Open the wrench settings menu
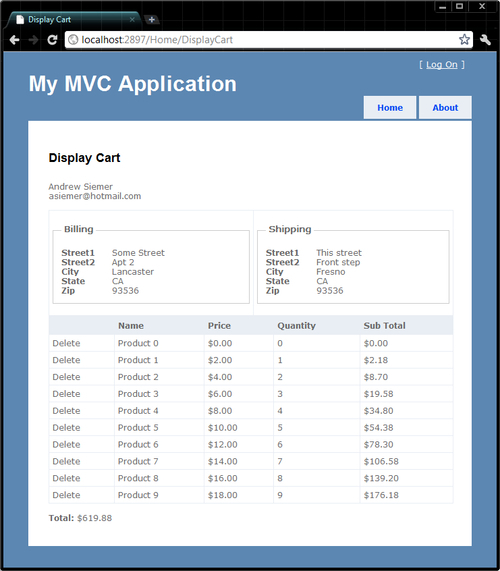Viewport: 500px width, 571px height. point(485,40)
